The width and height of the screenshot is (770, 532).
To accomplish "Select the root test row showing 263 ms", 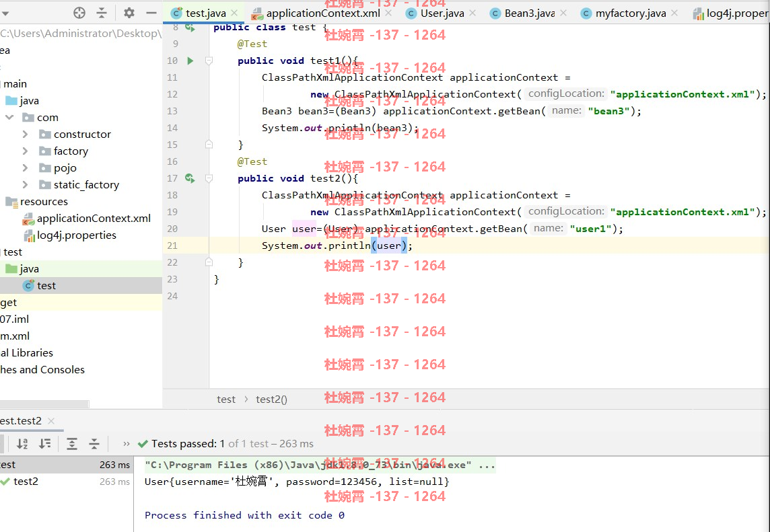I will 67,465.
